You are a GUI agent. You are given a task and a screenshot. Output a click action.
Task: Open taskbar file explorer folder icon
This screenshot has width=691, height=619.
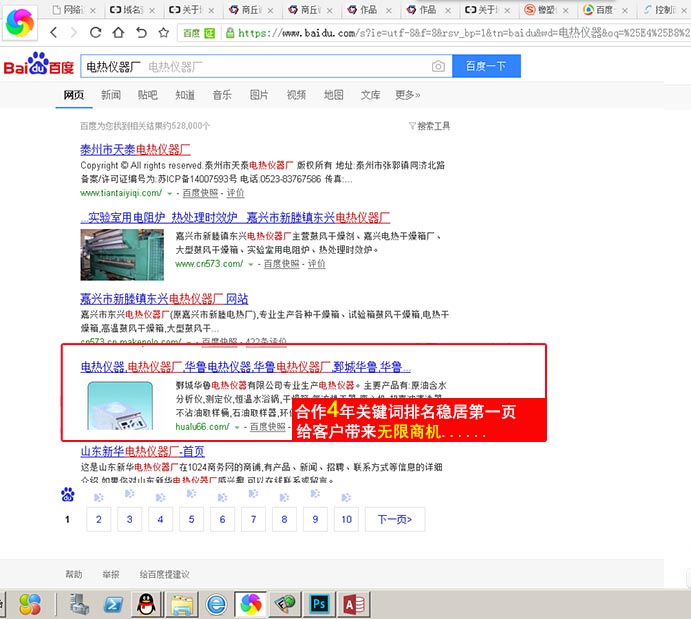182,604
